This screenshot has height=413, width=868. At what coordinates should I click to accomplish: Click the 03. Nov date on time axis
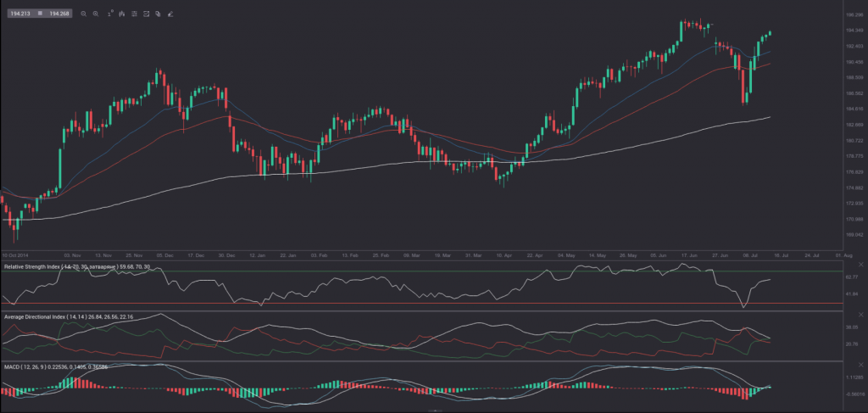(x=72, y=254)
